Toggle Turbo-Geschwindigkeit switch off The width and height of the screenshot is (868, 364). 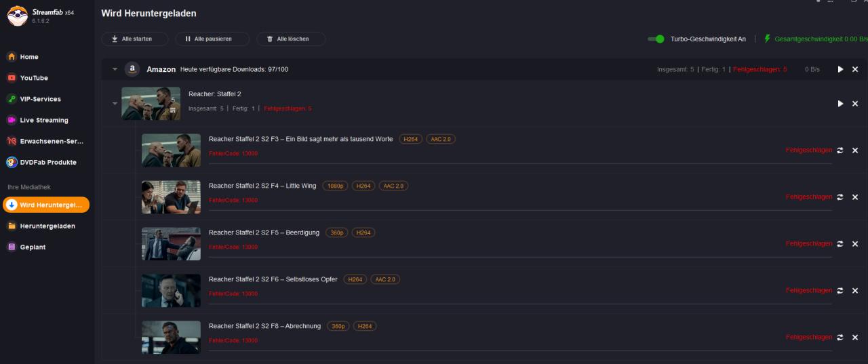point(656,39)
